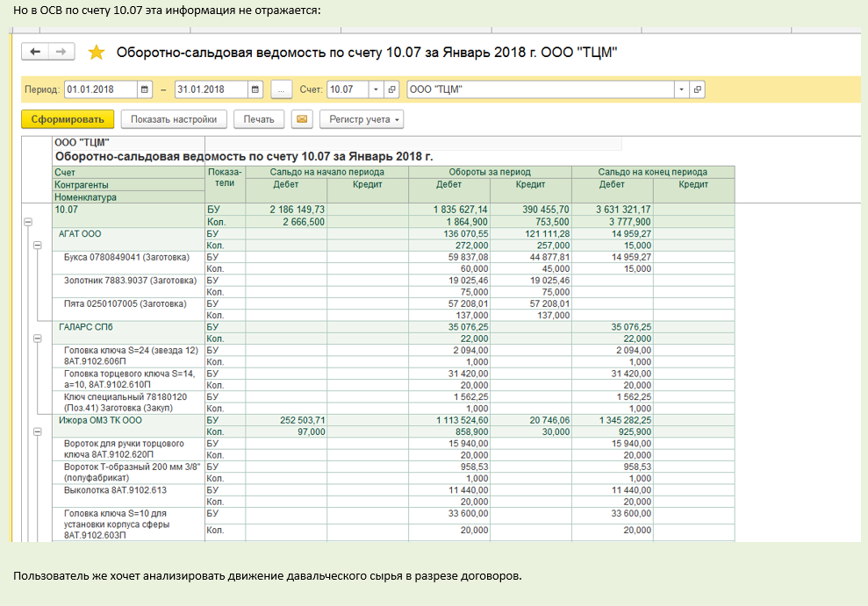The width and height of the screenshot is (868, 606).
Task: Send report by email envelope icon
Action: click(x=302, y=119)
